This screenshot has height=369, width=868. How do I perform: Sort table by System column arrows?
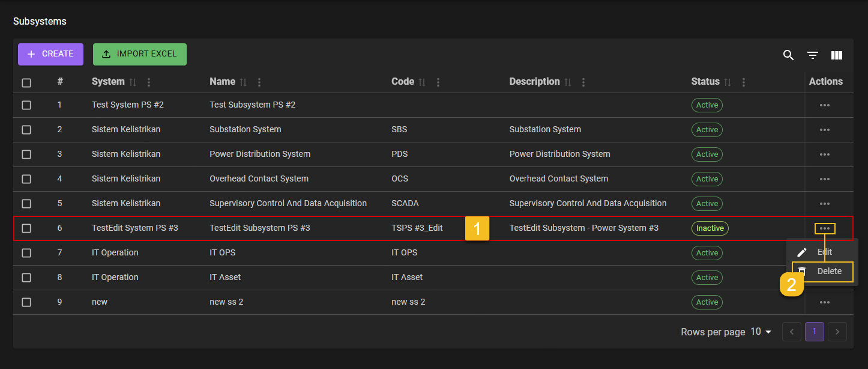pos(133,82)
